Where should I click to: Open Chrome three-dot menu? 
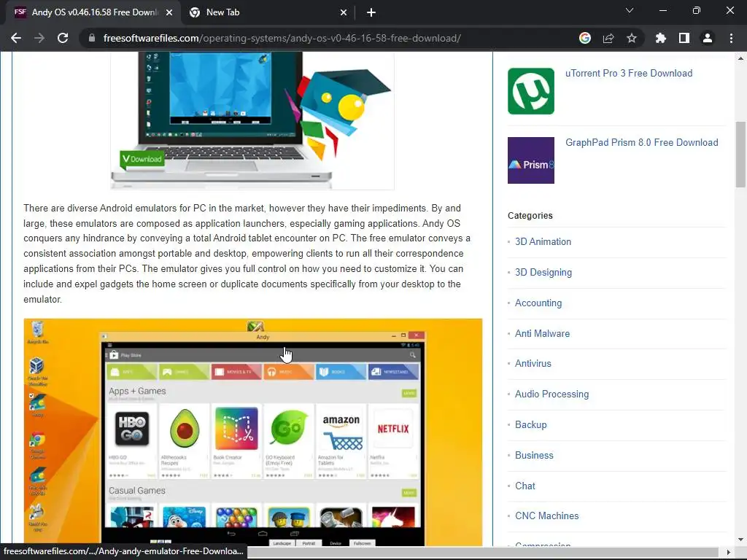coord(731,38)
